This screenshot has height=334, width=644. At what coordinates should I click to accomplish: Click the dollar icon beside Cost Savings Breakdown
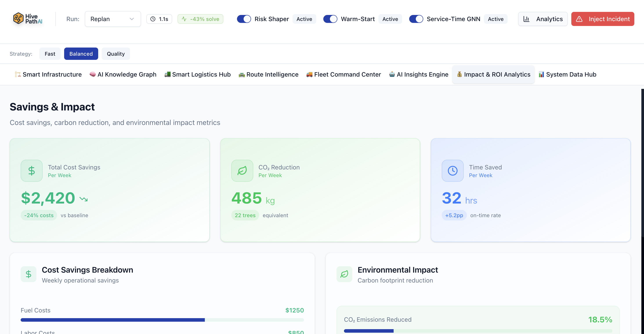click(x=29, y=274)
